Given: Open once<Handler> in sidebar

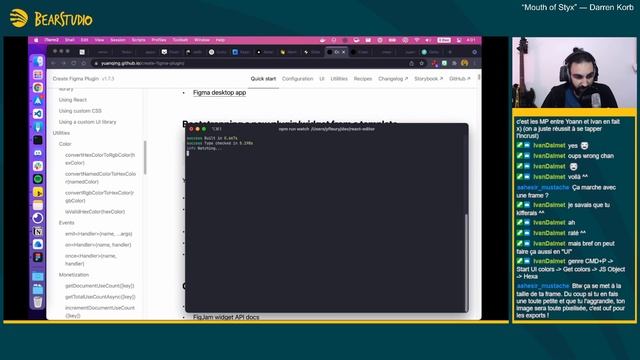Looking at the screenshot, I should click(x=91, y=260).
